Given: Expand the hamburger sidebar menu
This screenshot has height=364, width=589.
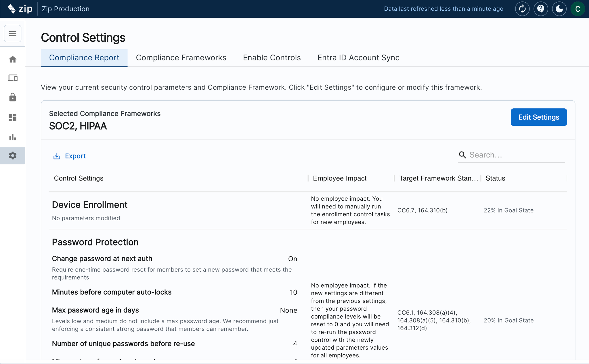Looking at the screenshot, I should [13, 34].
